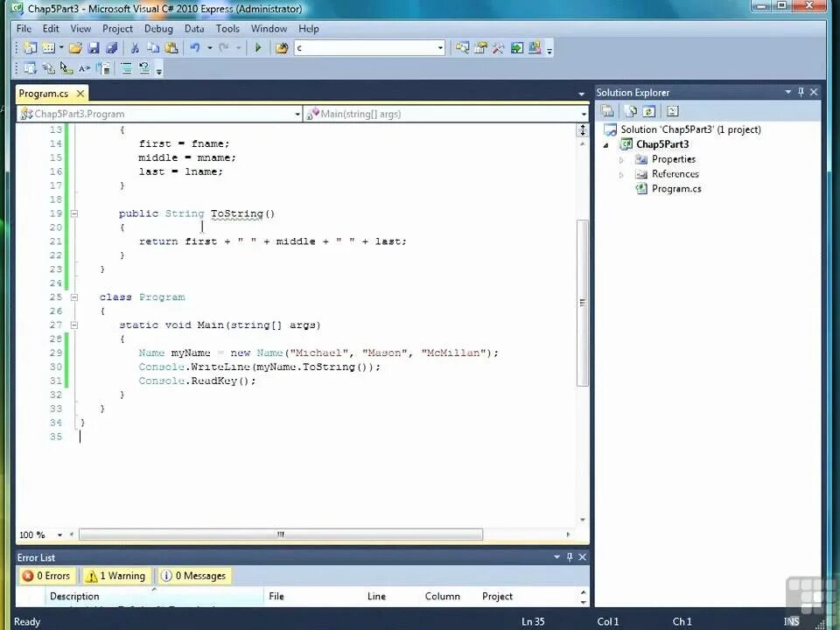Collapse the Main method outlining box
Screen dimensions: 840x630
point(74,325)
